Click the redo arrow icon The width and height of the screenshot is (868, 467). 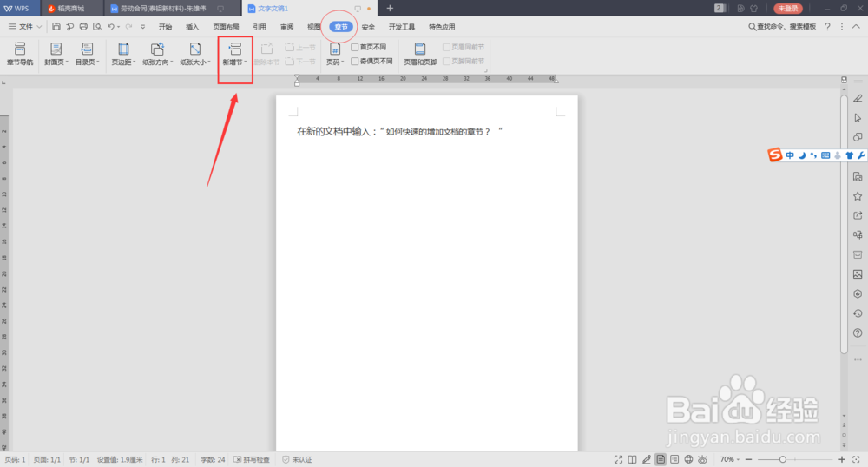tap(128, 27)
